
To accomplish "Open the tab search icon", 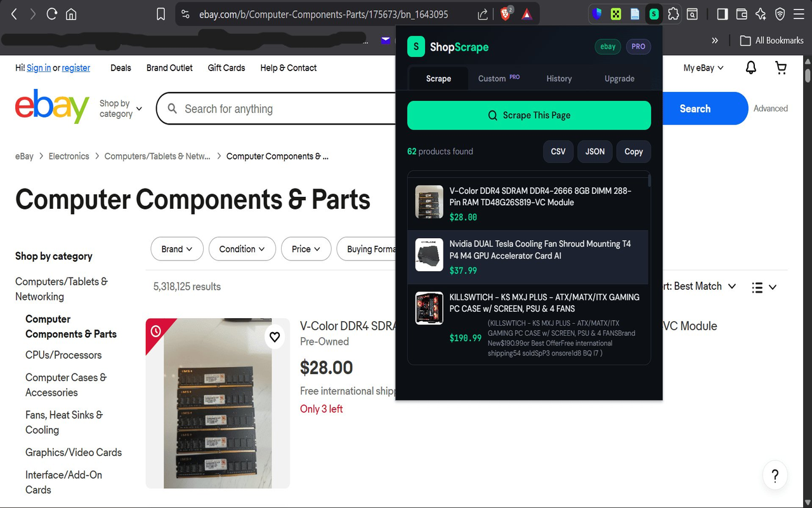I will click(693, 14).
